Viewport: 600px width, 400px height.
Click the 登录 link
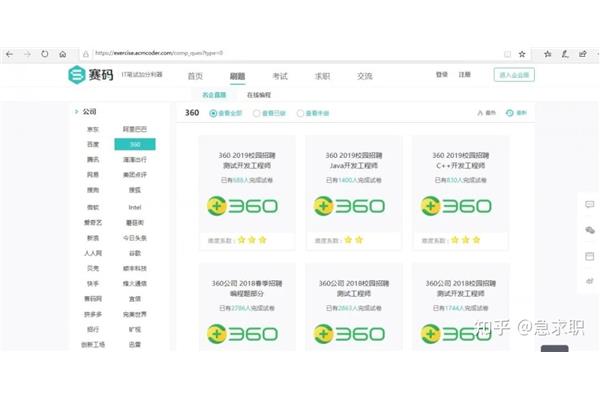click(x=442, y=75)
